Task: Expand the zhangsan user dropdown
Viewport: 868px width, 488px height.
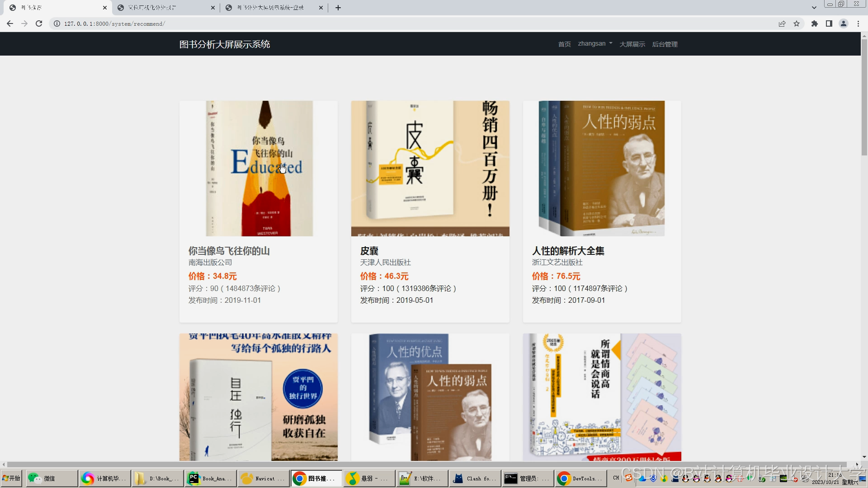Action: tap(595, 44)
